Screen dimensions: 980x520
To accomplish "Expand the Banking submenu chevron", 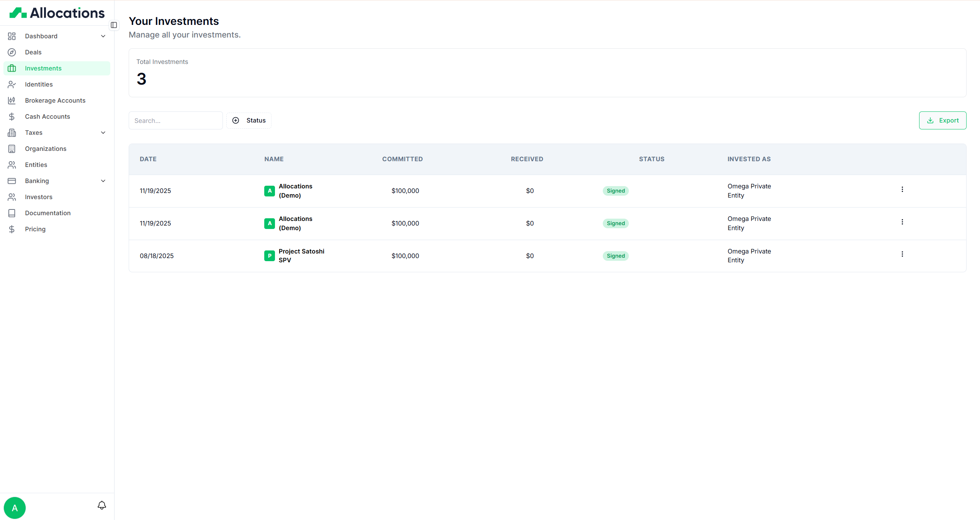I will pos(103,181).
